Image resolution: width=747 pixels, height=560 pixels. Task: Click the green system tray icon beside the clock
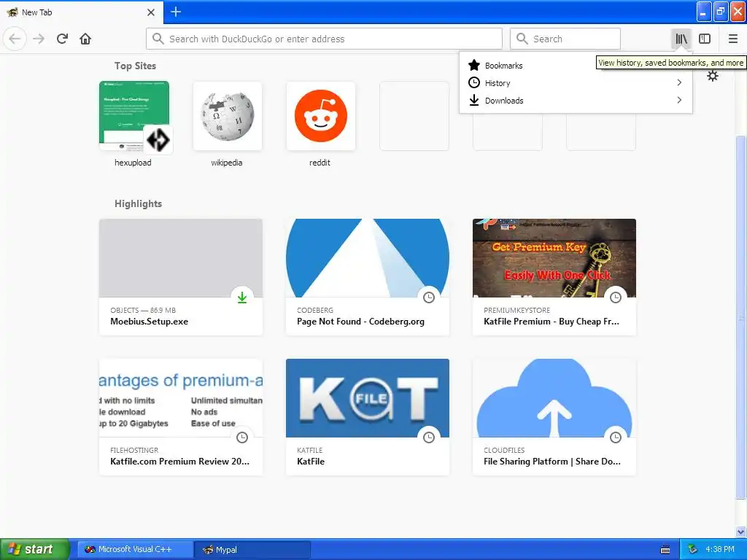(x=692, y=550)
